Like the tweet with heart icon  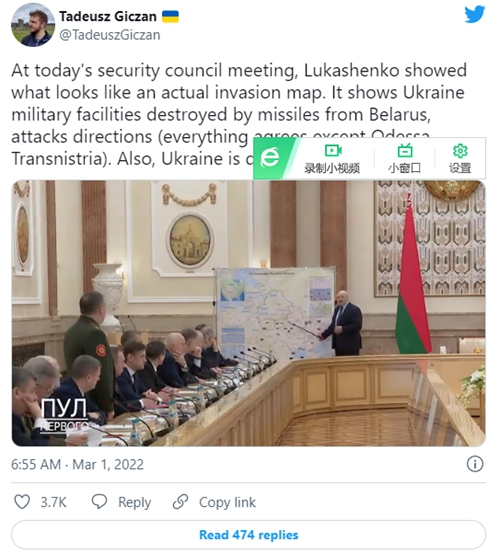coord(22,502)
